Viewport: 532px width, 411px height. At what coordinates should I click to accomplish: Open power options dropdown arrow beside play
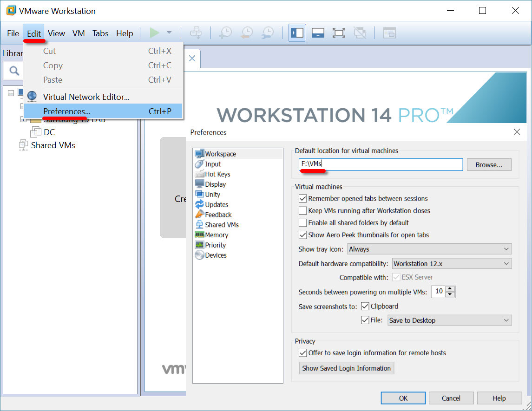coord(169,33)
